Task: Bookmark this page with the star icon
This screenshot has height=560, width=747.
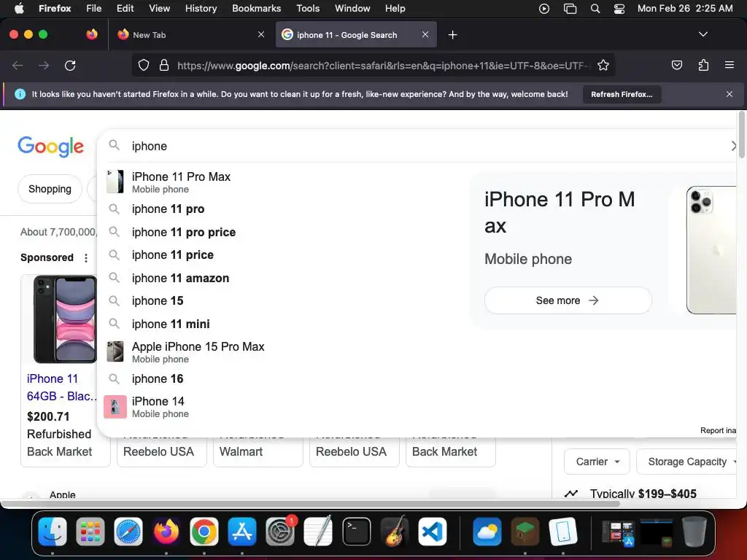Action: (603, 65)
